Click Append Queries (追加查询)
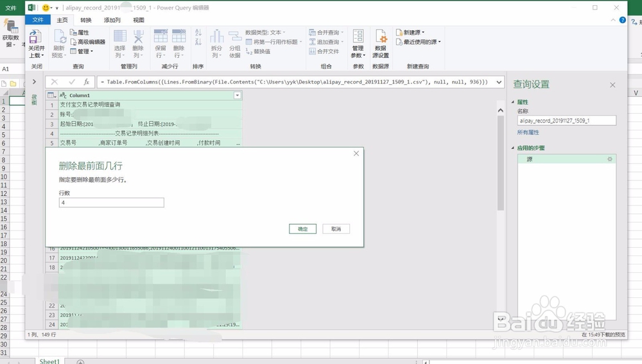This screenshot has width=642, height=364. 326,42
